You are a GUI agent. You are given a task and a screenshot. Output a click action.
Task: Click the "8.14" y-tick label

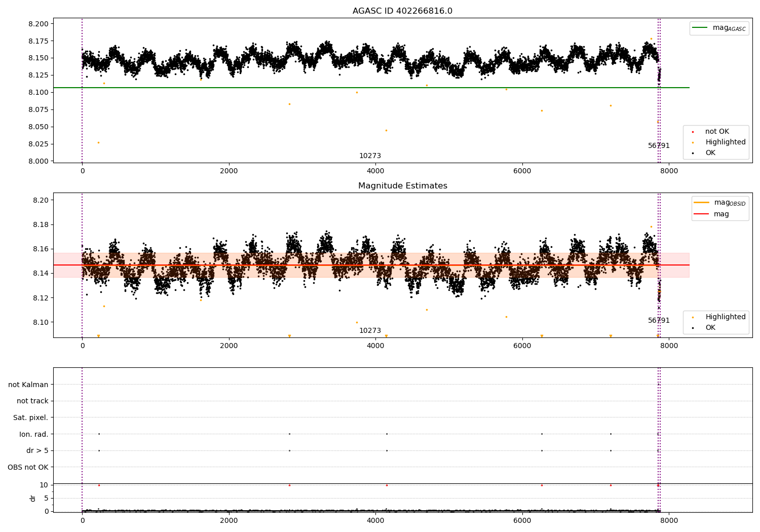pyautogui.click(x=41, y=274)
